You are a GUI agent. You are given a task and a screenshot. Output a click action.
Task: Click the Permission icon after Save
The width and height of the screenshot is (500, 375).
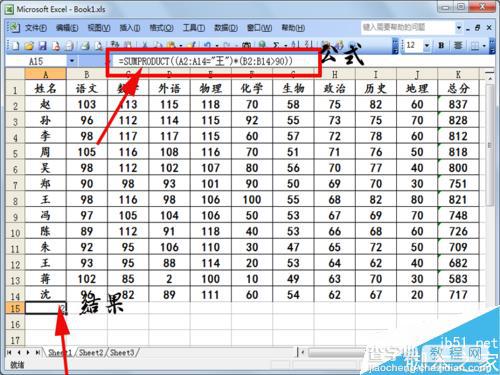56,46
